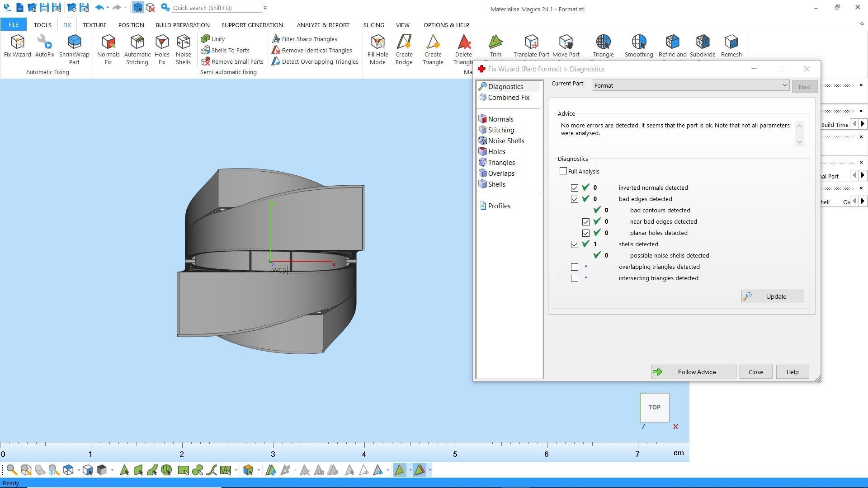
Task: Click the undo arrow in quick access bar
Action: tap(99, 8)
